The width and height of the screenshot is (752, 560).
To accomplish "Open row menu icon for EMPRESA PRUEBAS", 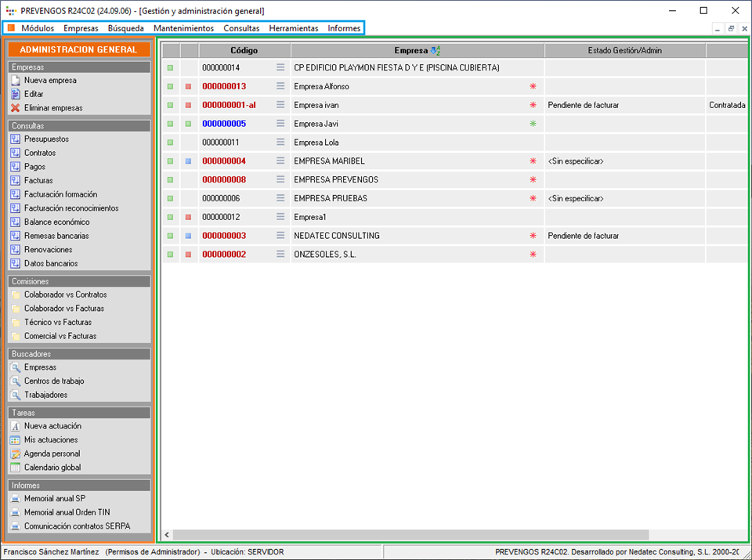I will [x=280, y=198].
